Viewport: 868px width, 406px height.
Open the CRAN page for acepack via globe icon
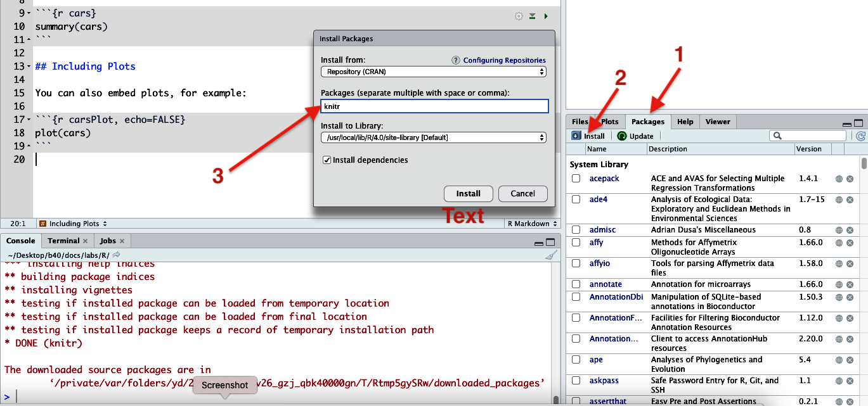point(838,179)
